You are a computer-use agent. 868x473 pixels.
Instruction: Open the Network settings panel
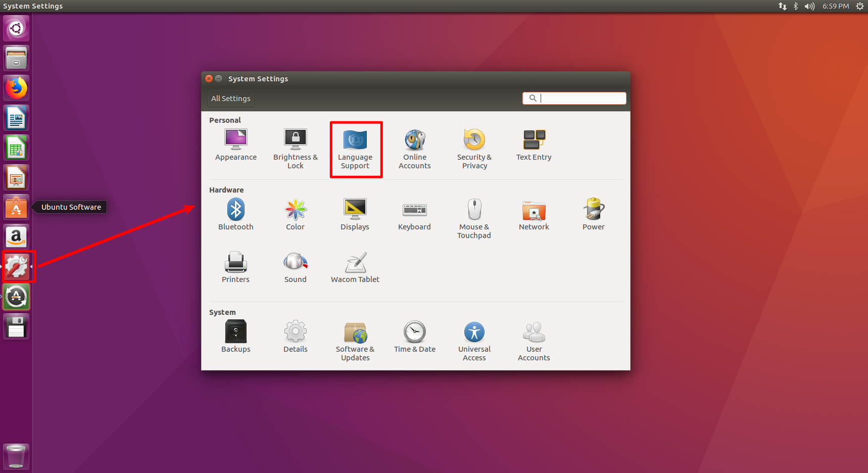point(534,214)
